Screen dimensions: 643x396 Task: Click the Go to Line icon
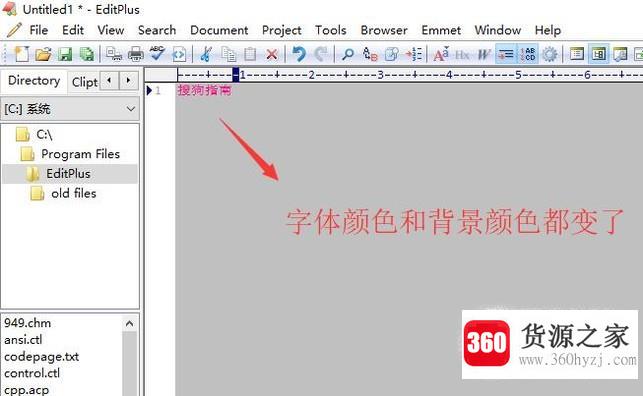coord(413,54)
